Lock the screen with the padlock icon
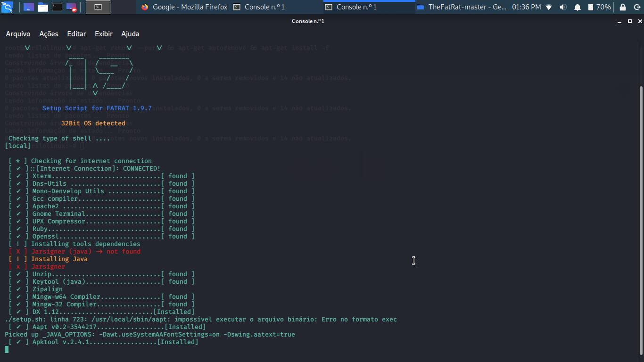644x362 pixels. tap(623, 7)
